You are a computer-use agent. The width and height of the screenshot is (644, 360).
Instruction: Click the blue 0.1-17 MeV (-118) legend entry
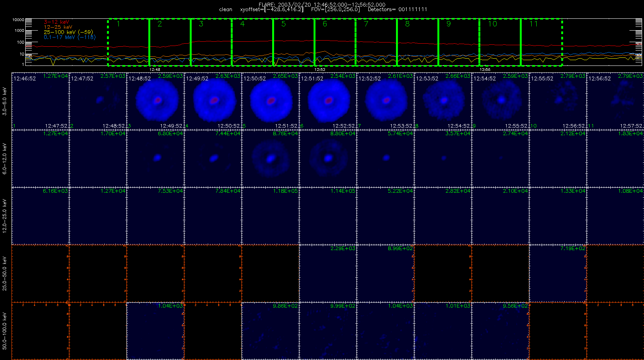[x=70, y=37]
